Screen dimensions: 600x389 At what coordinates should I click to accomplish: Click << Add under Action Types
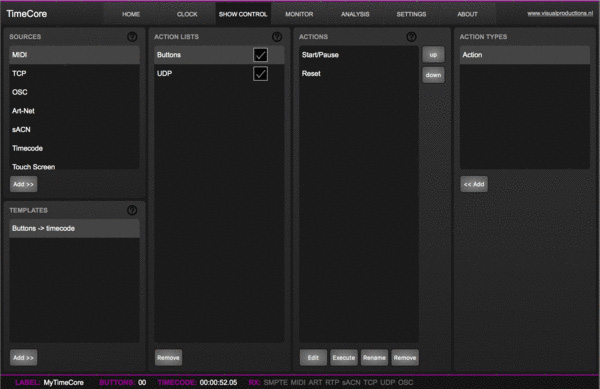474,184
